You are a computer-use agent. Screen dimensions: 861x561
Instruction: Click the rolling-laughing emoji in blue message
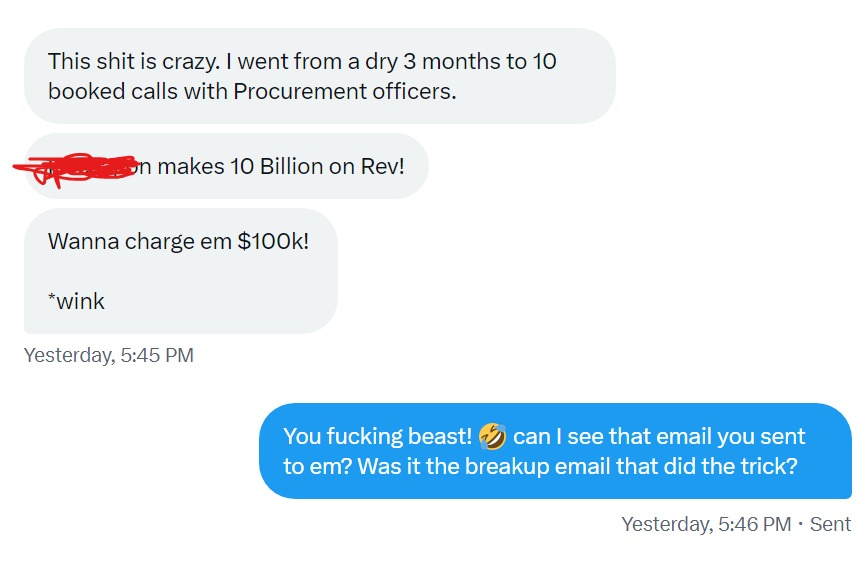(x=492, y=436)
